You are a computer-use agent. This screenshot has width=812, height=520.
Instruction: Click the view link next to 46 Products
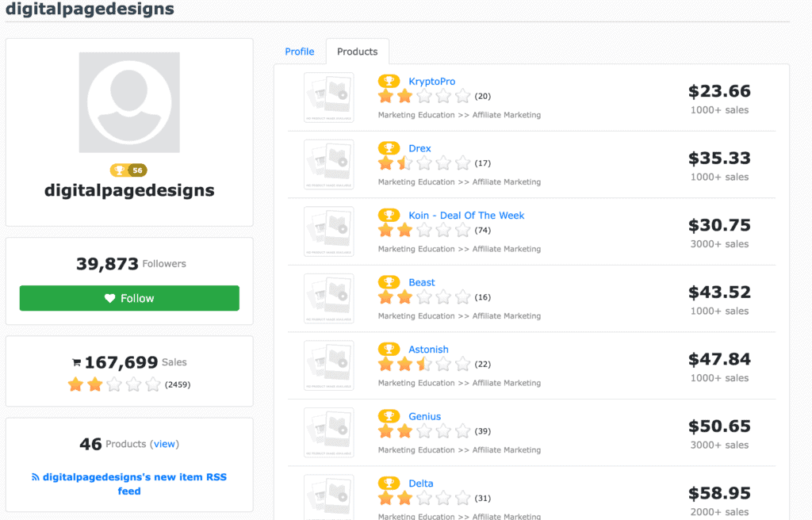(x=164, y=444)
